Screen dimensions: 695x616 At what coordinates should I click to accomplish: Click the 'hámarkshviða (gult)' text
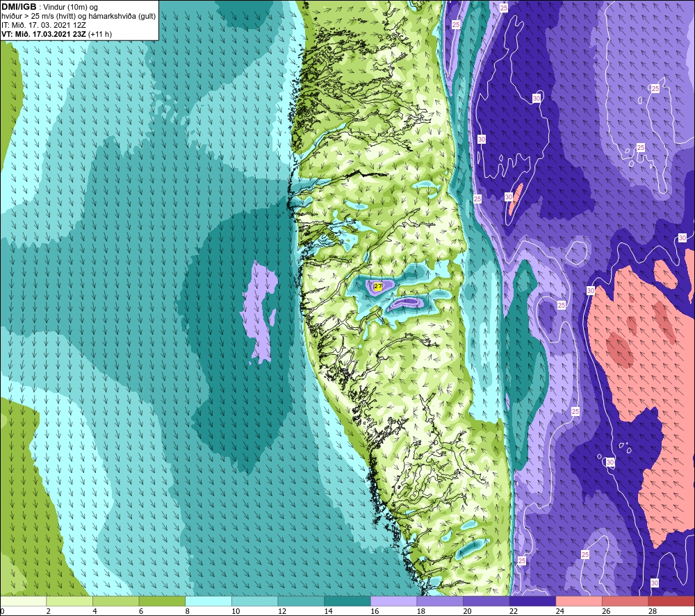coord(122,17)
